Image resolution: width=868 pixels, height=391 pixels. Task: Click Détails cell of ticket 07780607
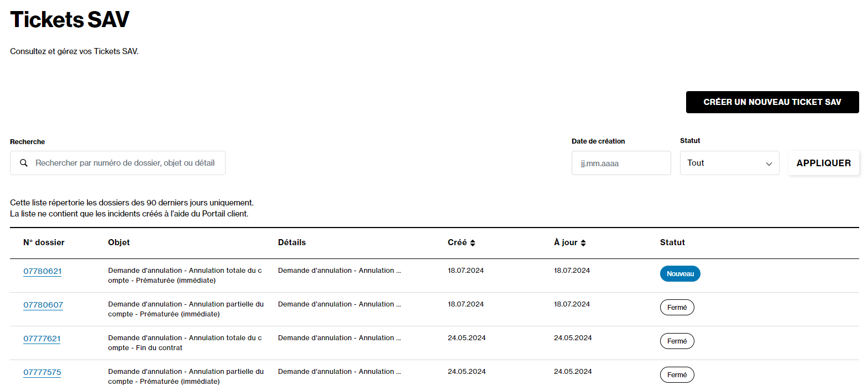(x=339, y=304)
